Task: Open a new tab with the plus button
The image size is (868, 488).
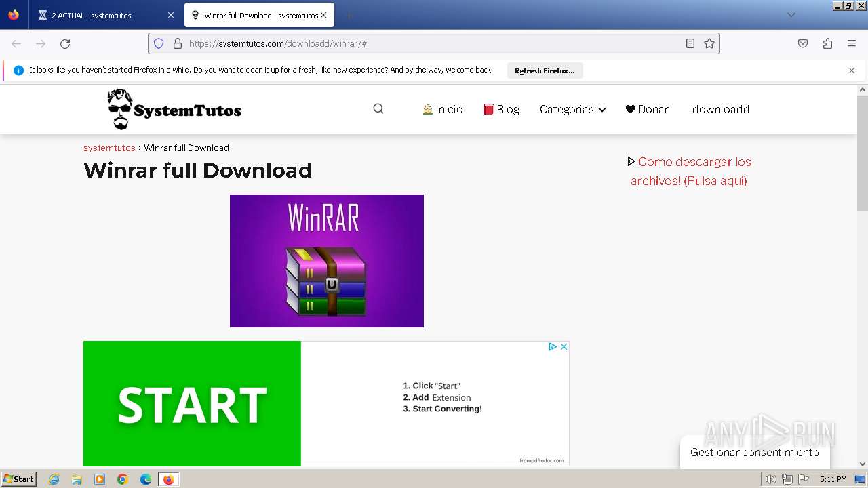Action: 349,15
